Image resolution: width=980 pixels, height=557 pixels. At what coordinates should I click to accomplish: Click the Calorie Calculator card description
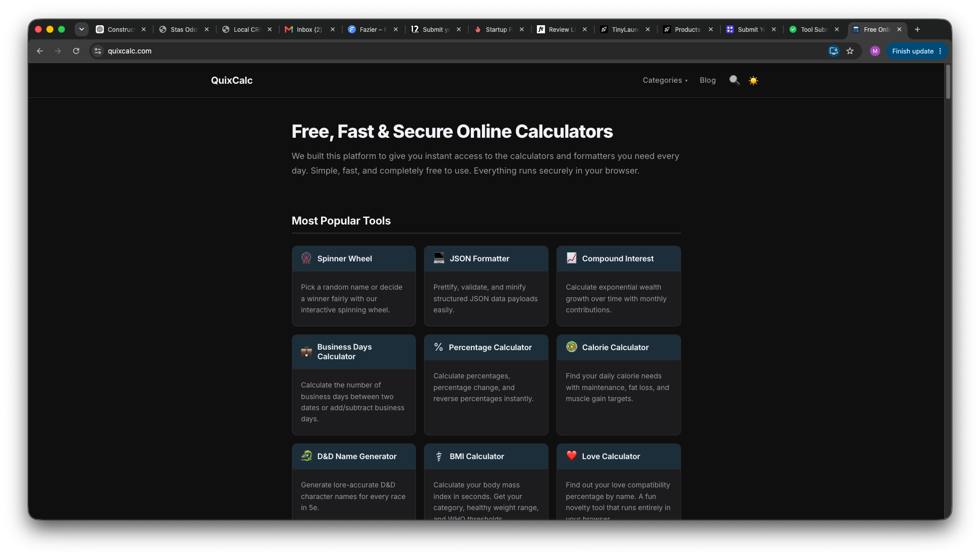click(x=618, y=387)
